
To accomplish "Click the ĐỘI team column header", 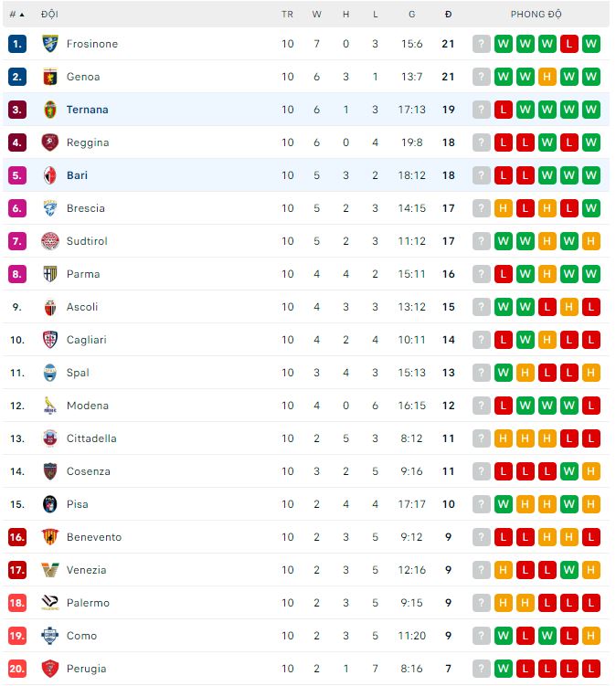I will (50, 15).
